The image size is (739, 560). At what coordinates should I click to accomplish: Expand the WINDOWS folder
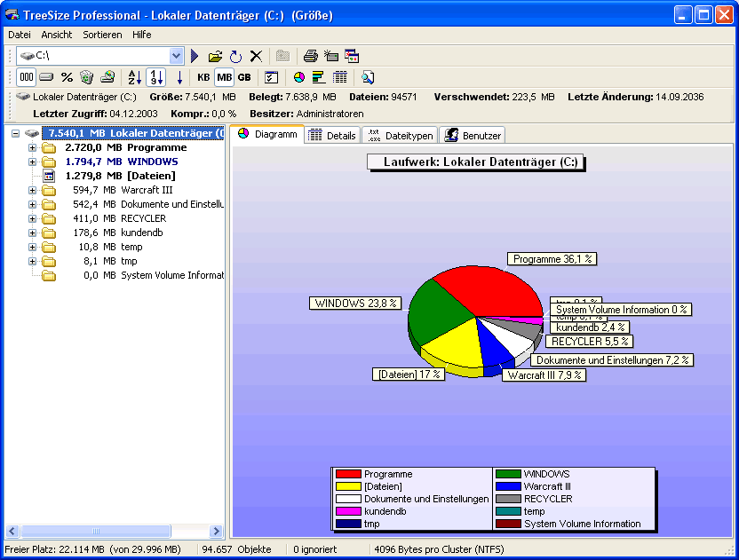(x=32, y=162)
